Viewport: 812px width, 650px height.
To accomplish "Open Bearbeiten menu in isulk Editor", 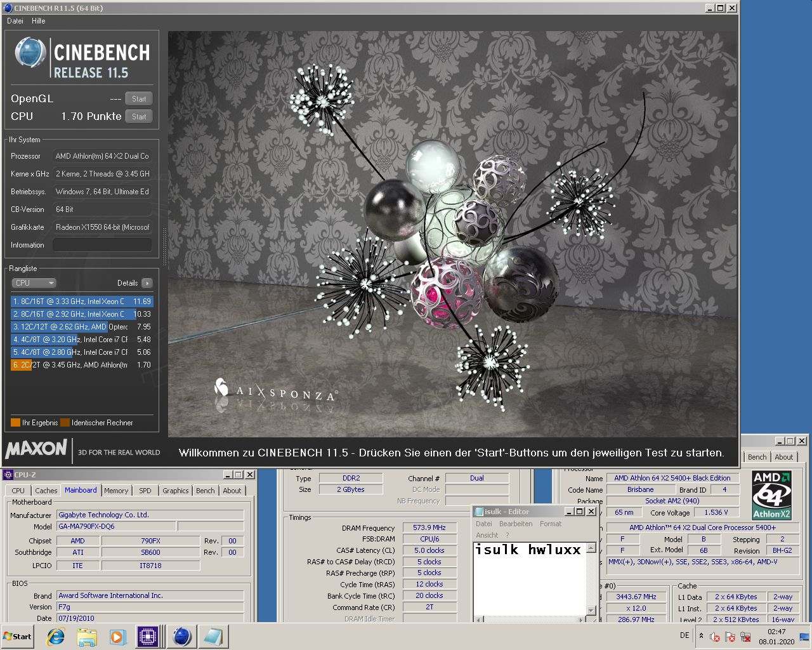I will 516,524.
